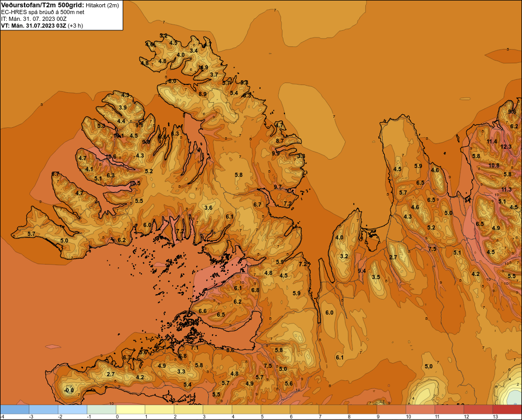
Task: Click the '3.9' temperature value
Action: [123, 107]
